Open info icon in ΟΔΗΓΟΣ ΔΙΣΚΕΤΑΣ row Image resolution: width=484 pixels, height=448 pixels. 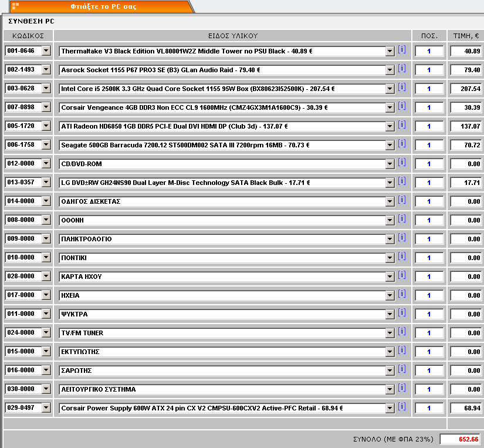[x=402, y=200]
